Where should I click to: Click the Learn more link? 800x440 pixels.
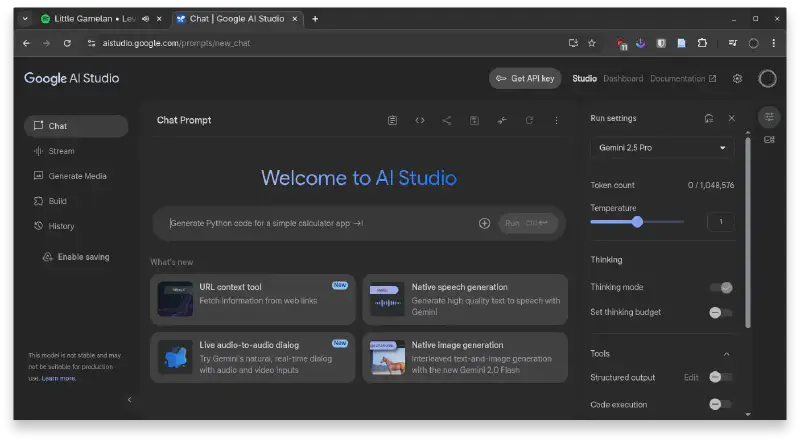[59, 378]
